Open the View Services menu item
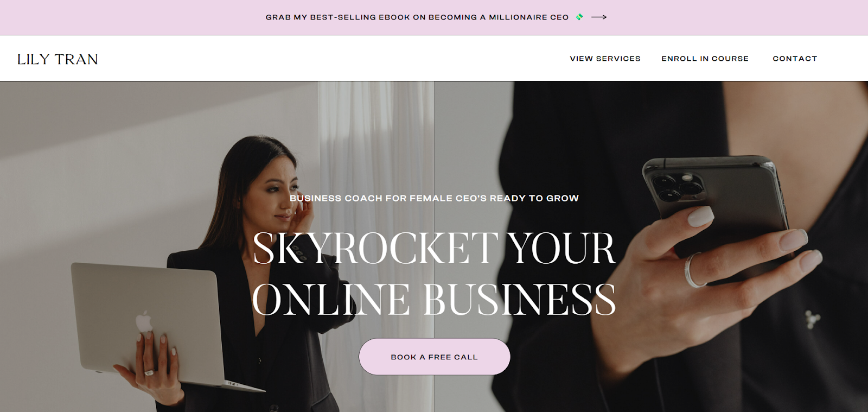868x412 pixels. [x=605, y=59]
